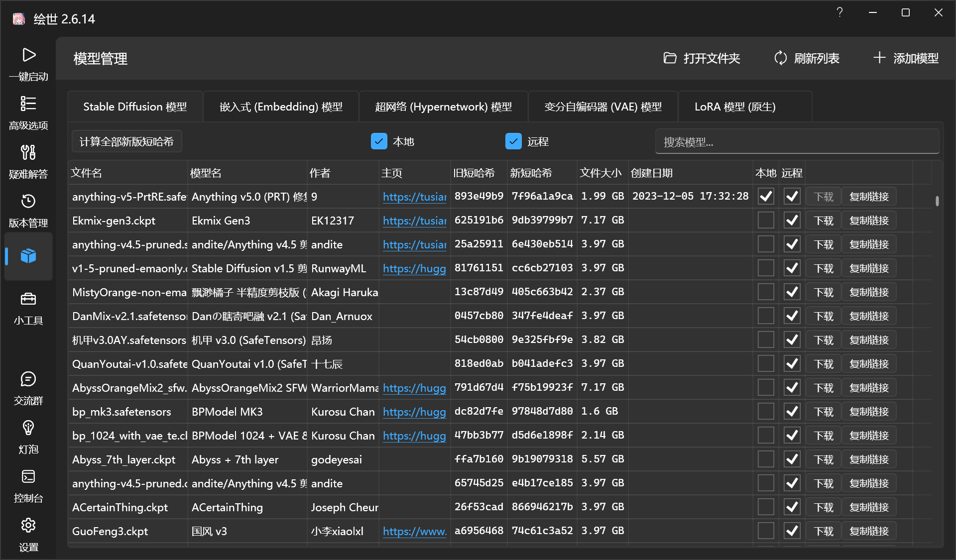
Task: Select the ACertainThing.ckpt file name
Action: (x=120, y=507)
